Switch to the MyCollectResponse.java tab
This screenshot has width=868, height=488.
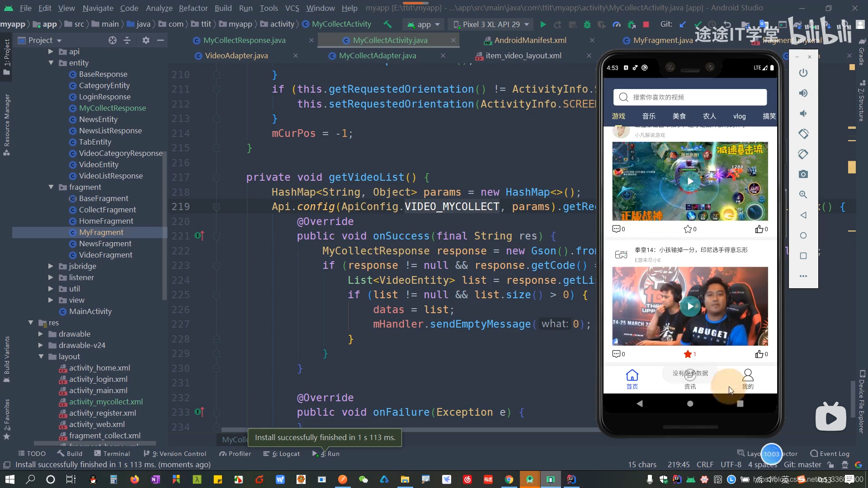pyautogui.click(x=244, y=40)
